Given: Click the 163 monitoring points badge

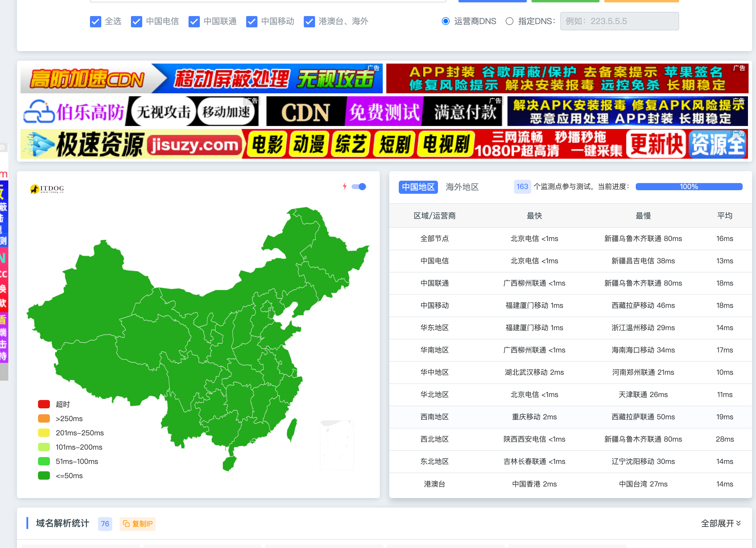Looking at the screenshot, I should pos(522,187).
